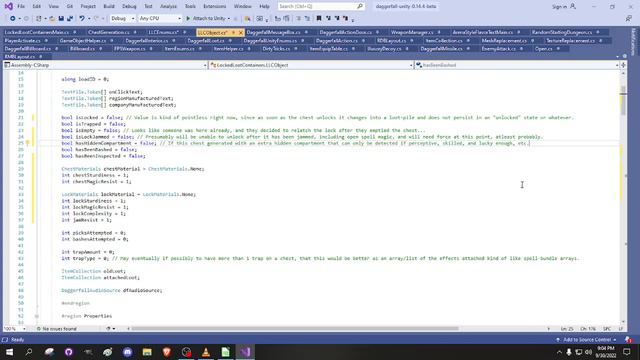Click the Sign in account icon
The height and width of the screenshot is (360, 640).
pos(573,7)
